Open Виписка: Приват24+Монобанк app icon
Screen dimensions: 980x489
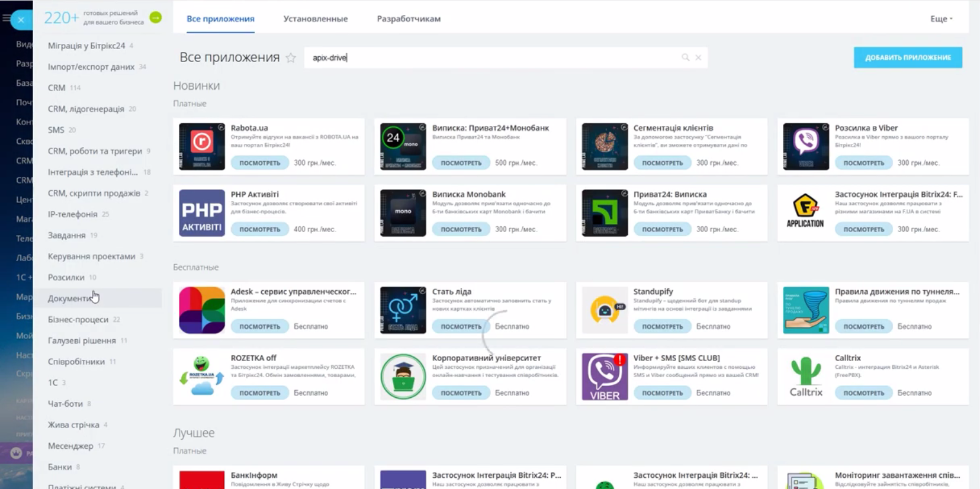[403, 146]
